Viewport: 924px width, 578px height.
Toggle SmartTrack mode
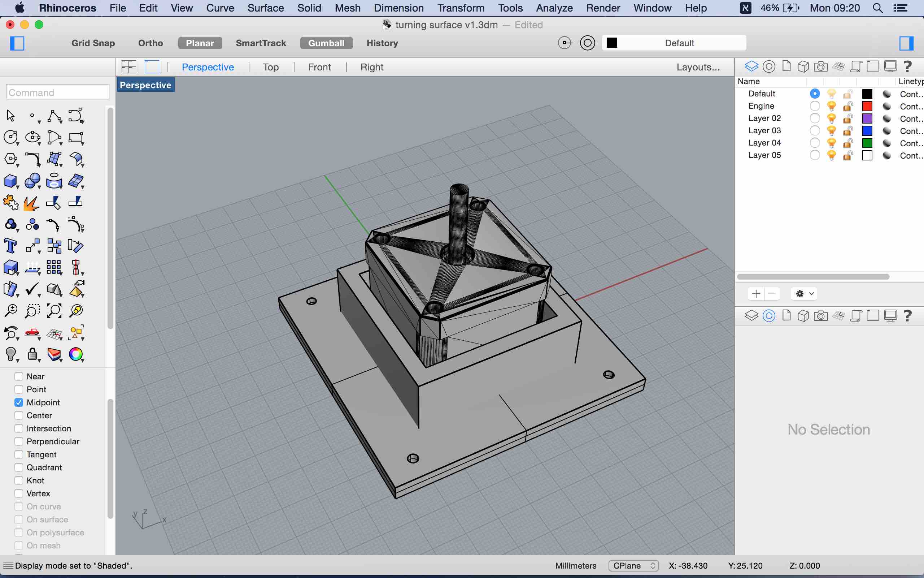click(x=261, y=43)
